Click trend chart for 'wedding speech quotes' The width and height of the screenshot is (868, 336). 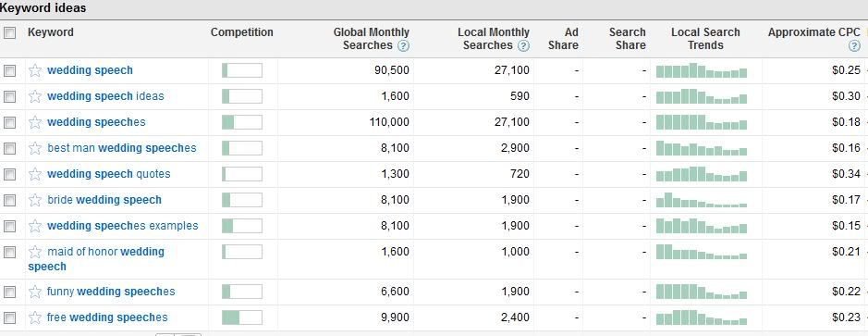(702, 174)
